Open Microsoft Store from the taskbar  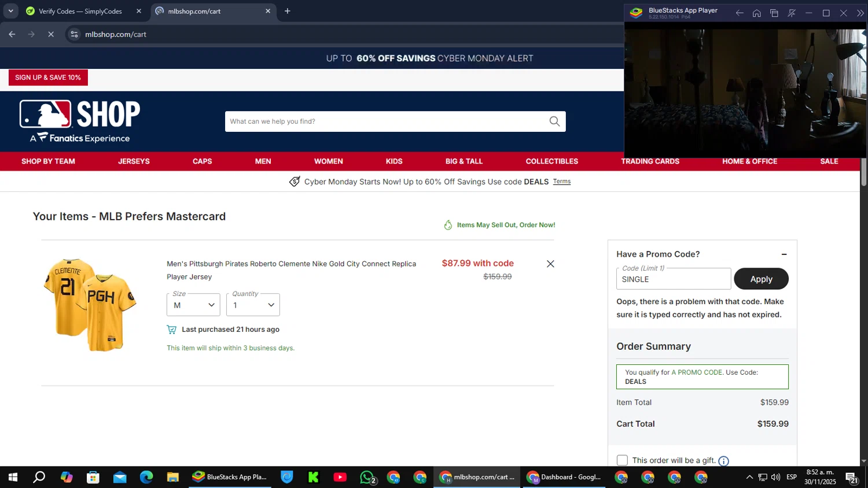tap(93, 477)
